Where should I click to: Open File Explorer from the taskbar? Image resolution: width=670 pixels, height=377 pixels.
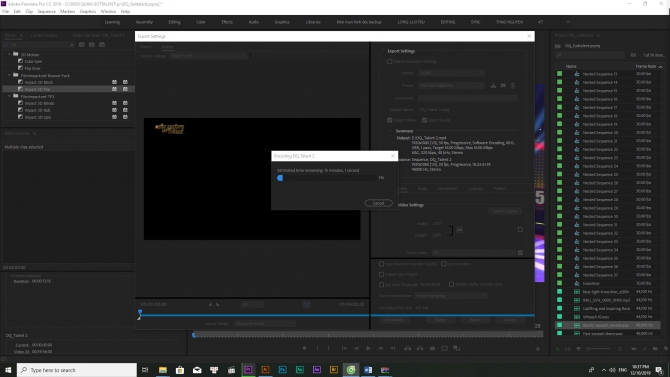[163, 370]
